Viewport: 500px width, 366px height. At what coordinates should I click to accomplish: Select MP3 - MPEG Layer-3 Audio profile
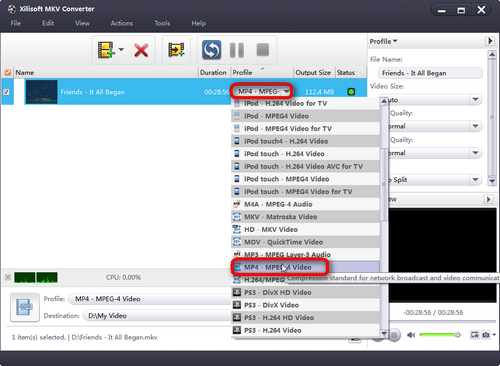(305, 255)
